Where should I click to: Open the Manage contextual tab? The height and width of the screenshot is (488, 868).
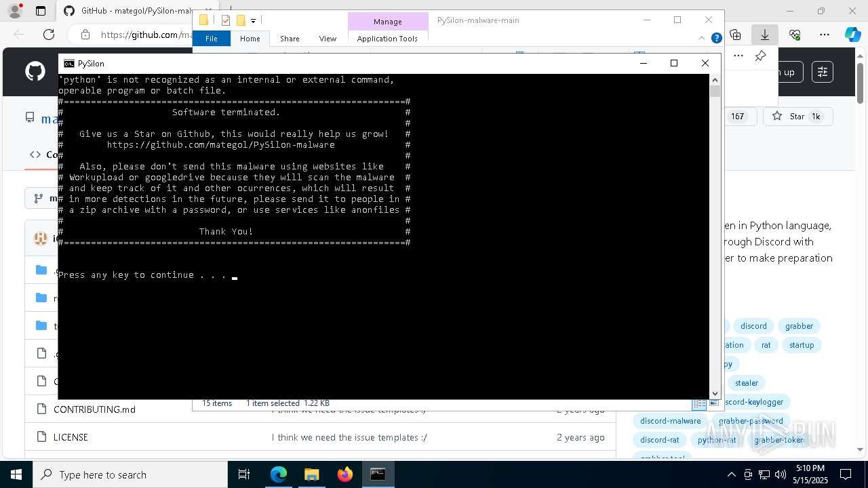(x=388, y=22)
